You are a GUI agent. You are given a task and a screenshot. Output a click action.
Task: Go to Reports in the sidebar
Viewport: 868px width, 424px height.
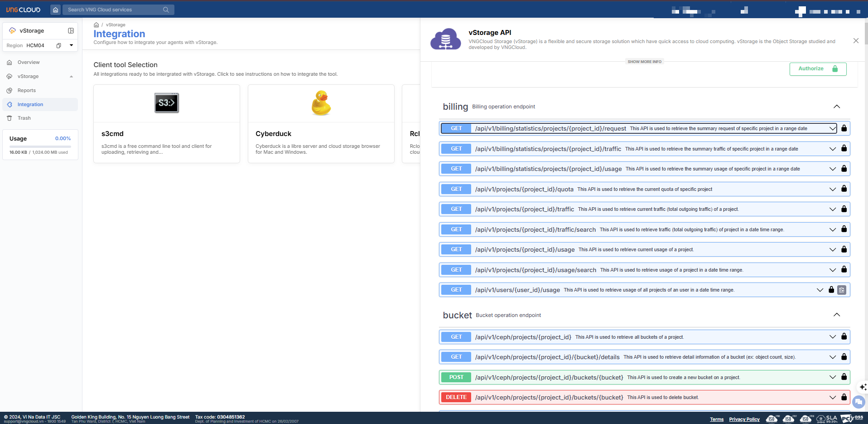27,91
